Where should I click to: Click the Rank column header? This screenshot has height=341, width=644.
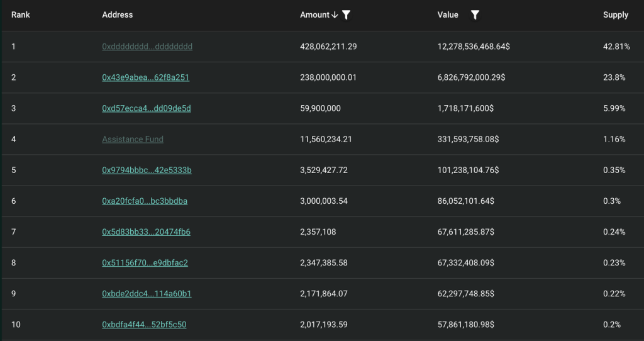point(21,15)
